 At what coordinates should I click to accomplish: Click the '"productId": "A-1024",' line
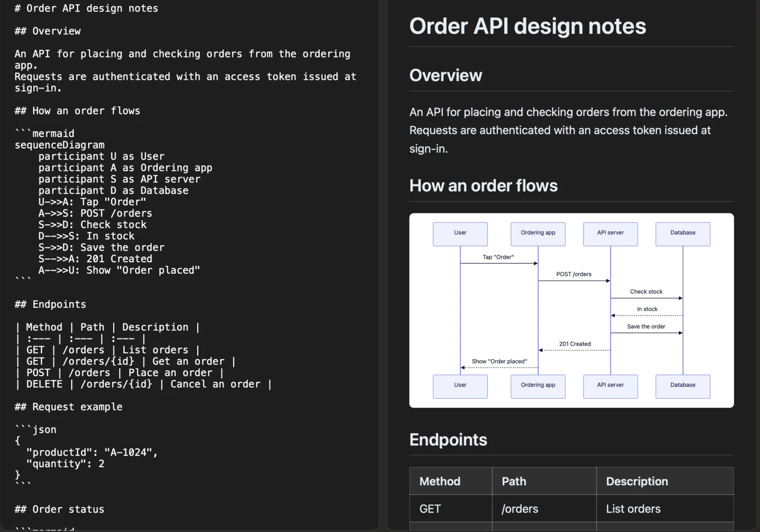(x=92, y=453)
